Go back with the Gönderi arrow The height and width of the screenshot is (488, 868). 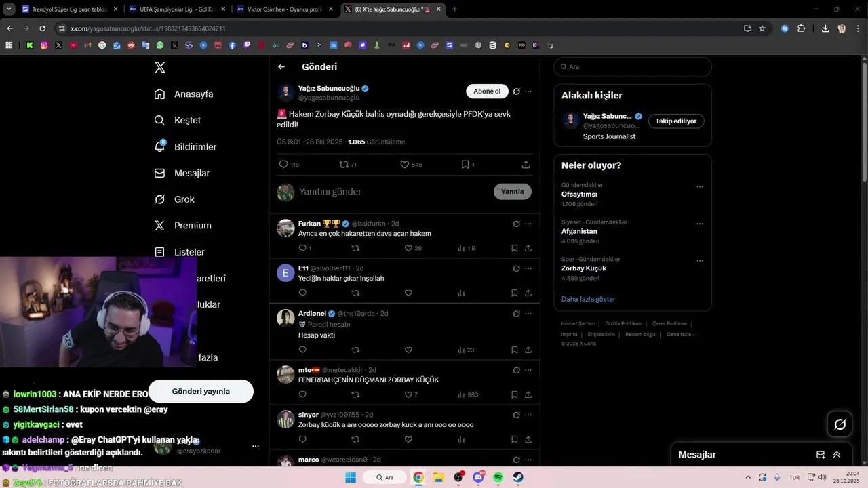click(x=281, y=67)
